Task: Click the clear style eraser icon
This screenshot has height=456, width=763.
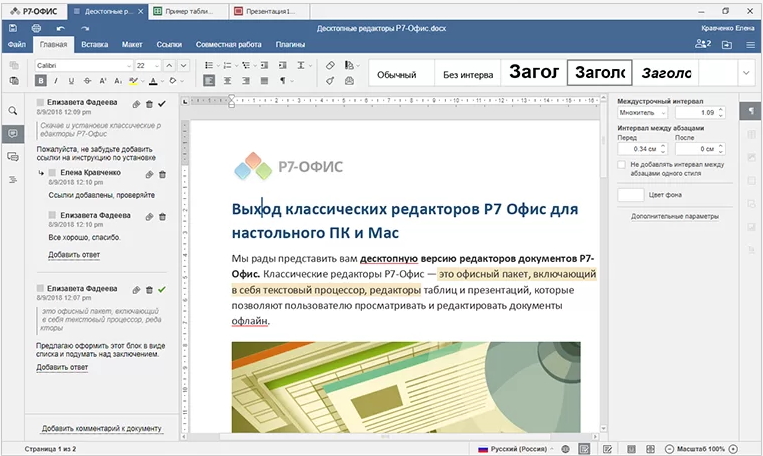Action: click(x=330, y=65)
